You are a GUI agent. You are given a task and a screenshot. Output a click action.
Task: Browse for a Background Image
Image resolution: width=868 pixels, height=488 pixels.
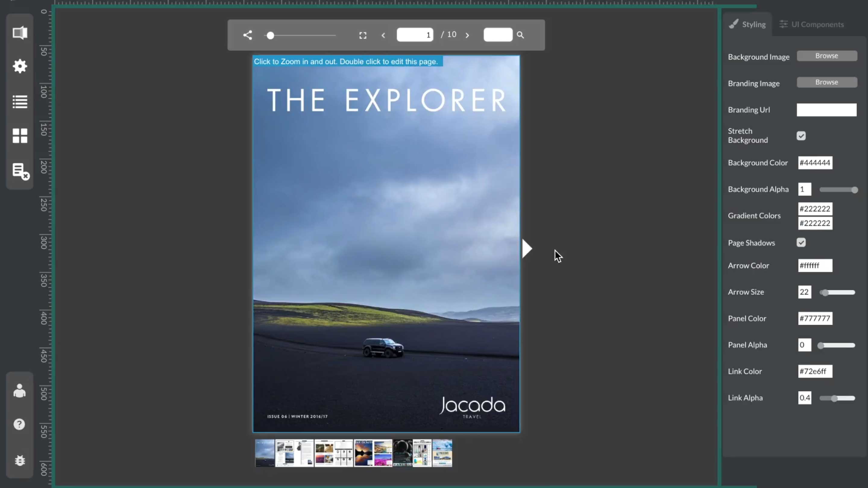826,55
